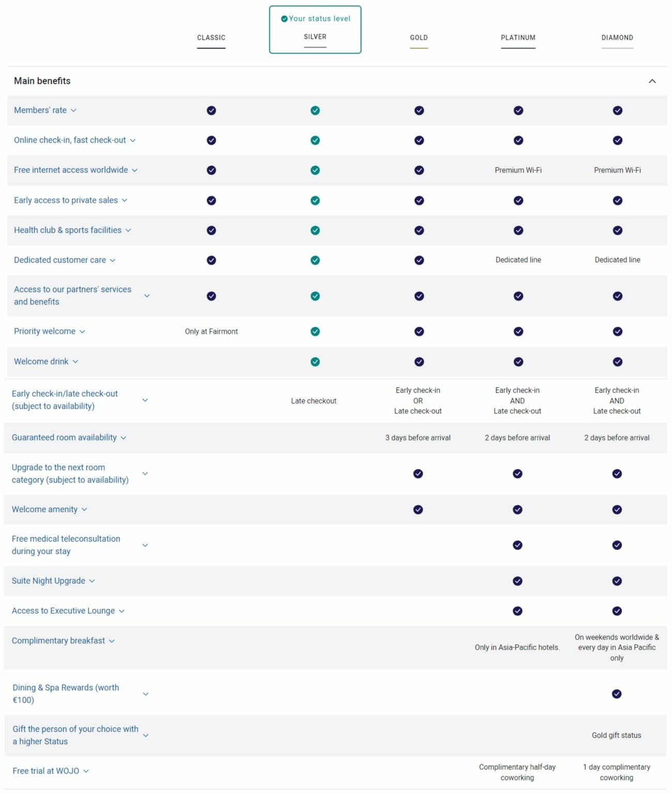The image size is (672, 794).
Task: Open the Free trial at WOJO benefit link
Action: point(45,770)
